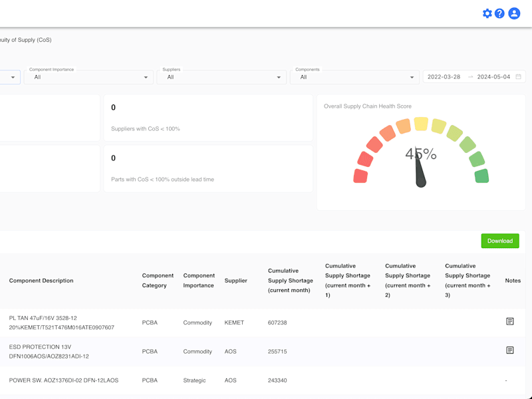Click AOS supplier in ESD PROTECTION row

pyautogui.click(x=230, y=352)
